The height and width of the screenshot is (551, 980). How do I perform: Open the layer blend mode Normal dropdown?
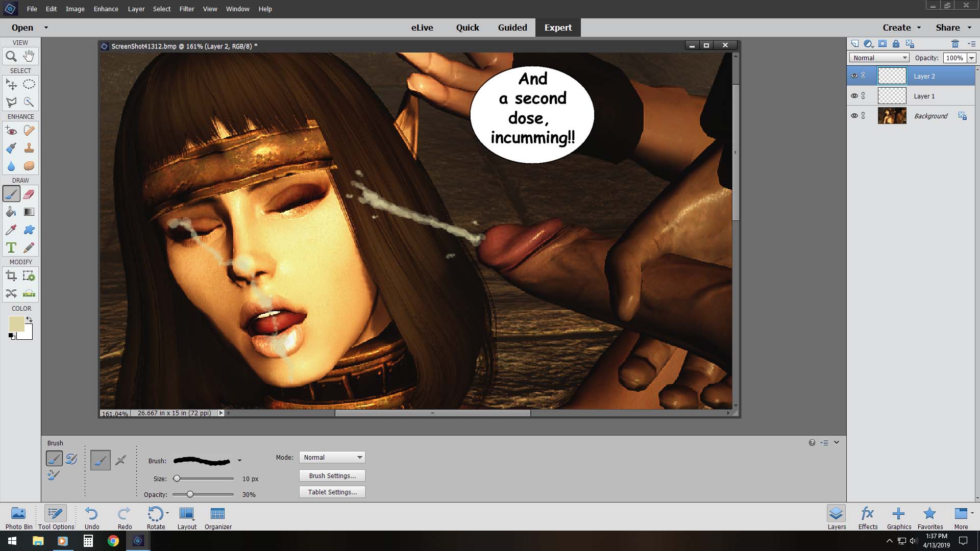click(x=879, y=58)
